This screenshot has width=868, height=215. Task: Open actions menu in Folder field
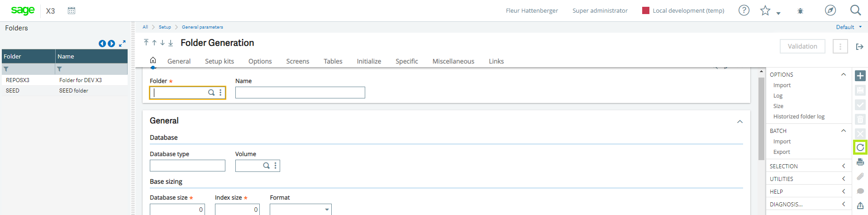coord(220,93)
